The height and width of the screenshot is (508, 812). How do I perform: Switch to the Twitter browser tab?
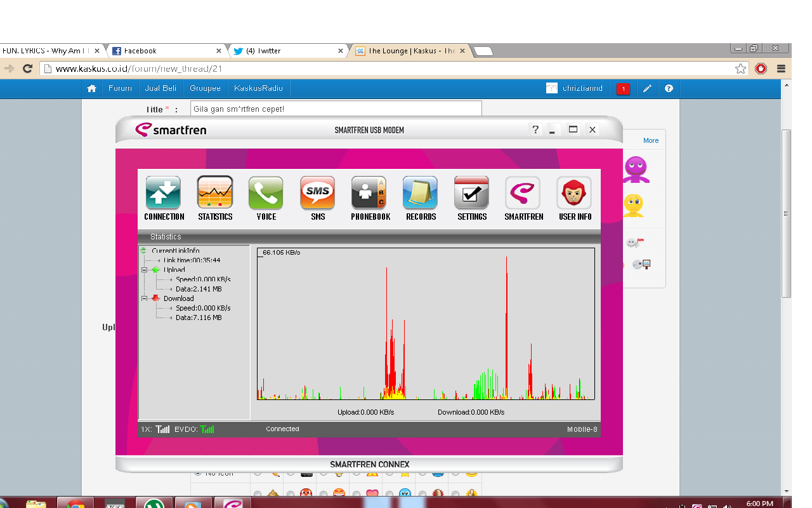(289, 51)
